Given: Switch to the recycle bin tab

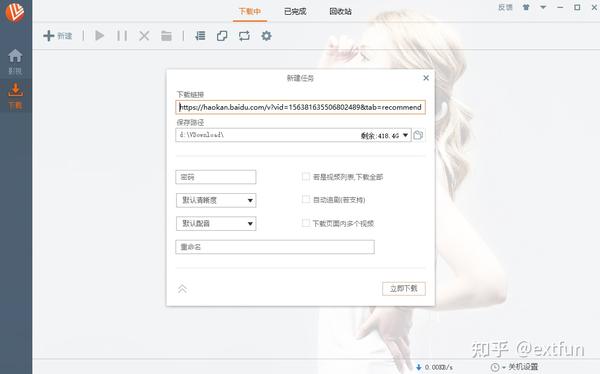Looking at the screenshot, I should tap(341, 11).
